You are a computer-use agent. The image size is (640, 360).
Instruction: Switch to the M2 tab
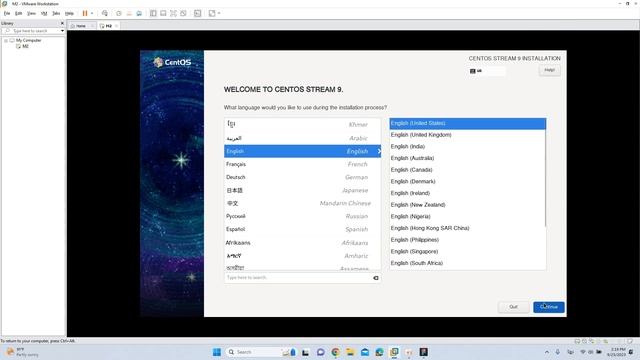pyautogui.click(x=108, y=26)
